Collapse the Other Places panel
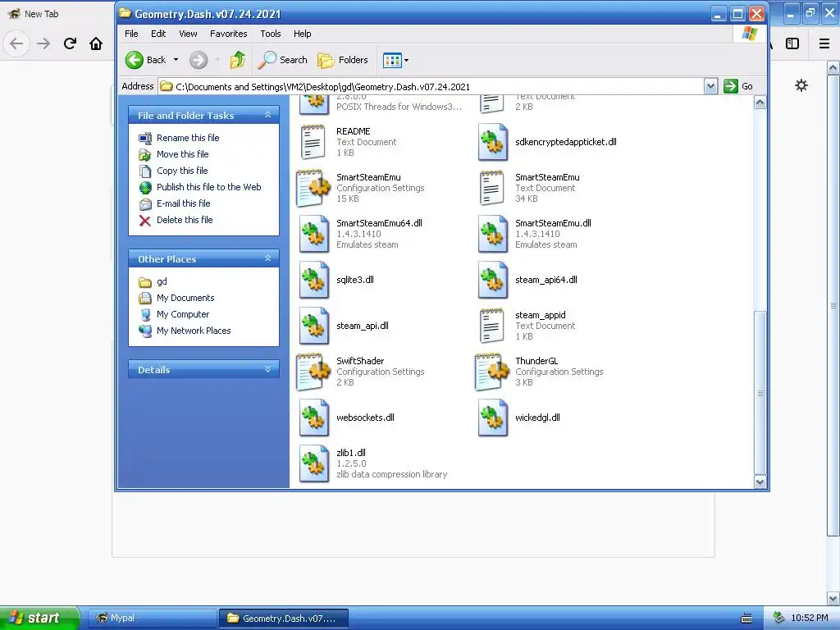 click(268, 258)
